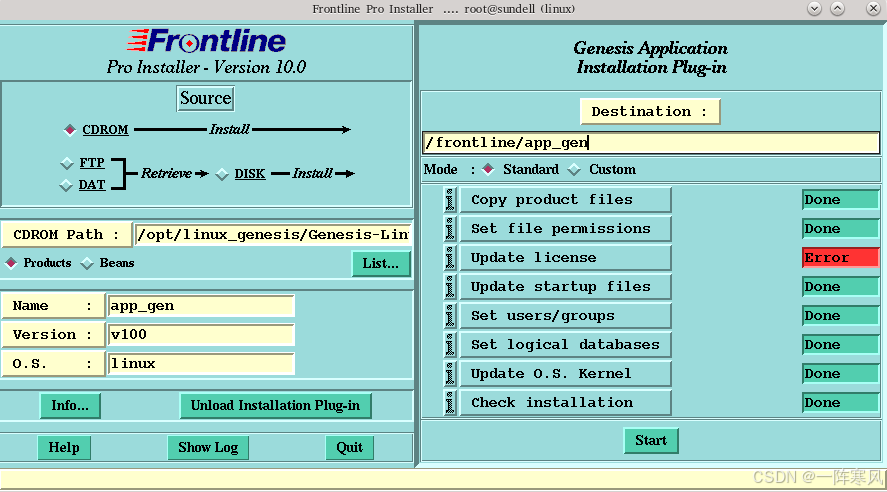Click the Copy product files step button
This screenshot has height=492, width=887.
[565, 200]
